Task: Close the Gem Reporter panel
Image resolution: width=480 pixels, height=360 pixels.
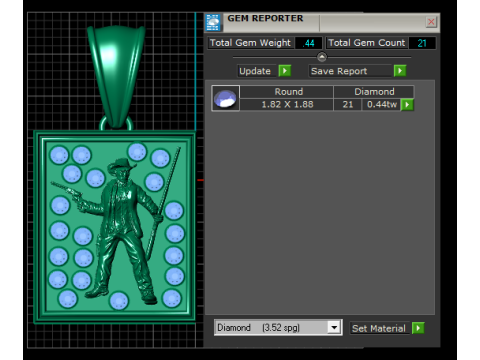Action: (x=431, y=22)
